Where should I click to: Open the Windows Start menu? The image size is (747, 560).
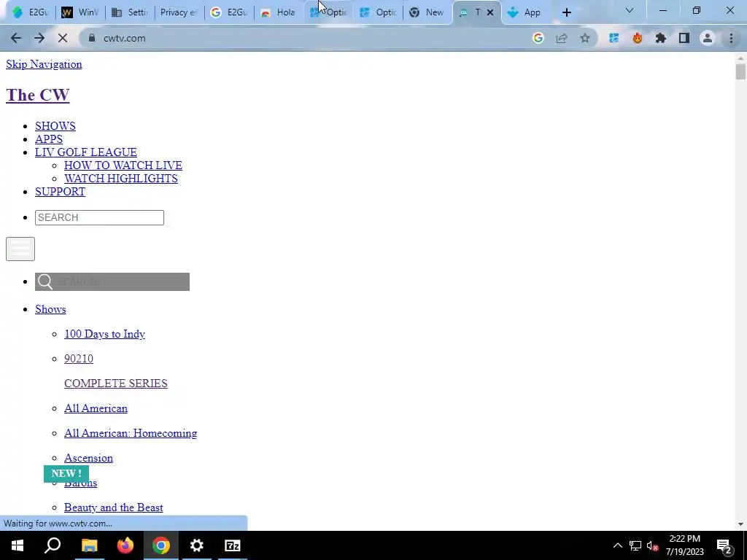coord(18,545)
